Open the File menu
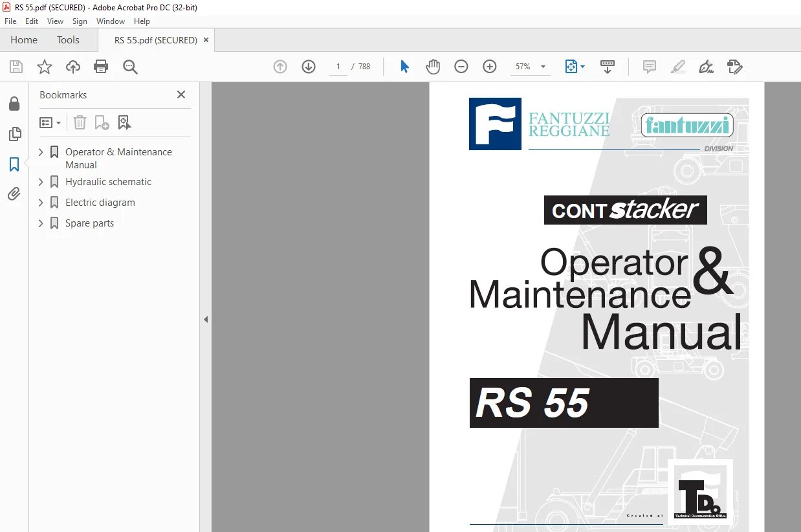Viewport: 801px width, 532px height. [10, 21]
